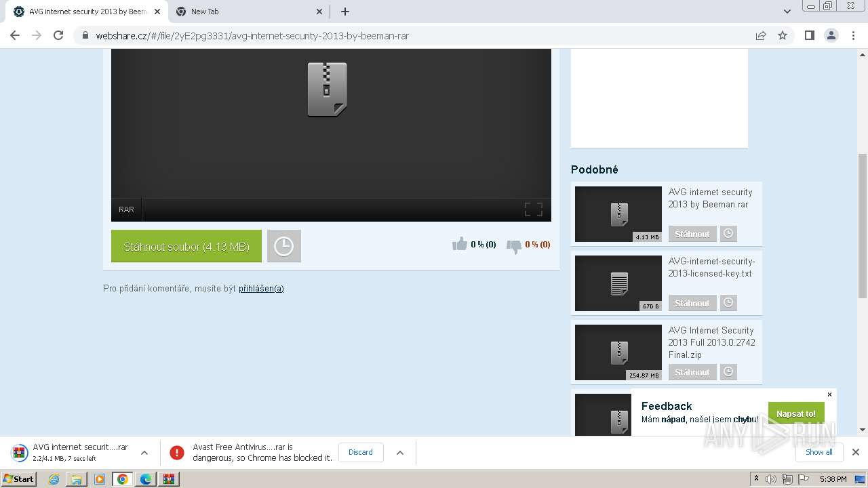Close the Feedback popup
This screenshot has height=488, width=868.
point(829,394)
